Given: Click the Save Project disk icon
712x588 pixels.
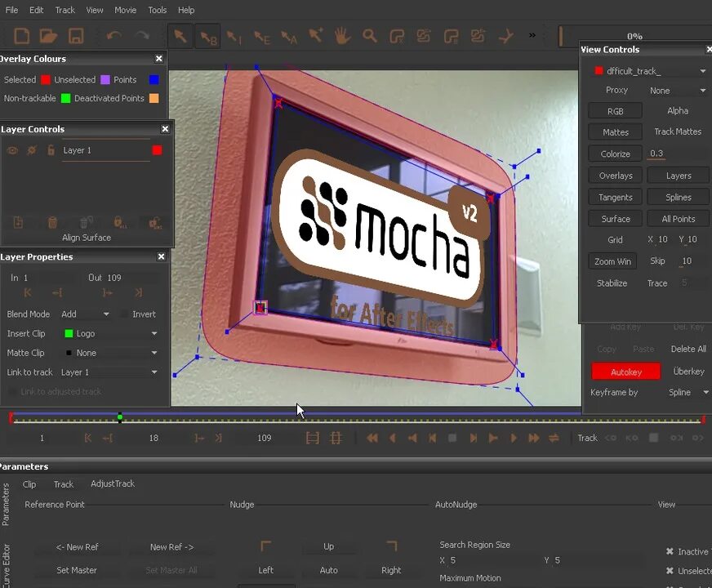Looking at the screenshot, I should click(75, 36).
